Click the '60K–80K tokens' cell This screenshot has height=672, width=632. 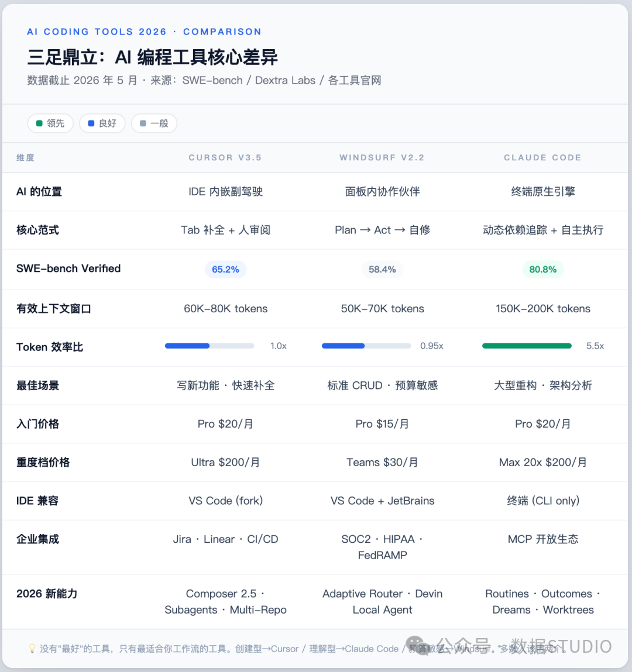click(225, 309)
